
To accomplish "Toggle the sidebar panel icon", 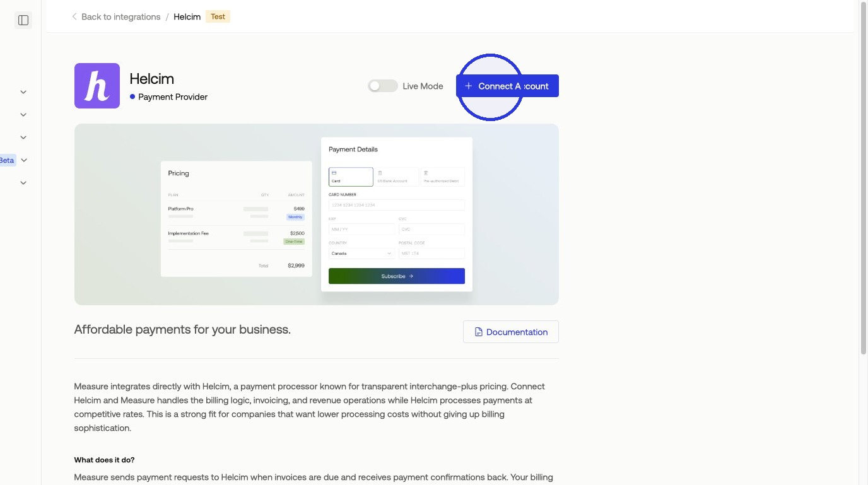I will 23,20.
